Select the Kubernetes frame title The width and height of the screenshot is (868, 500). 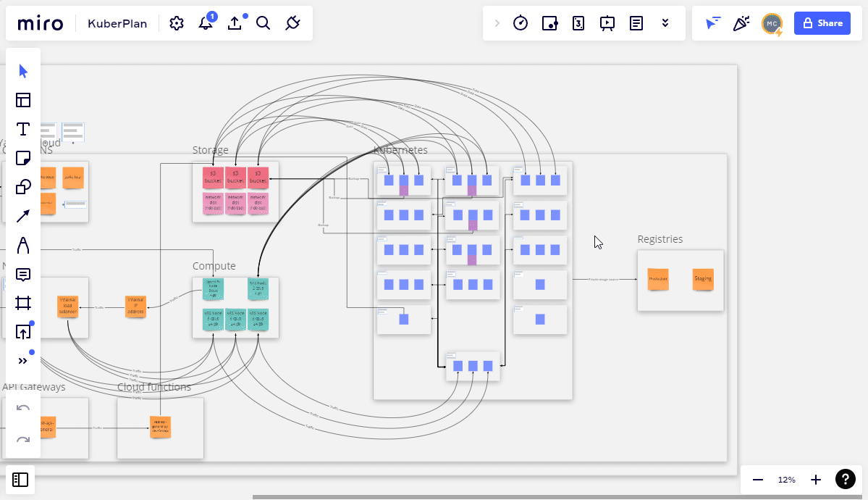pyautogui.click(x=400, y=150)
